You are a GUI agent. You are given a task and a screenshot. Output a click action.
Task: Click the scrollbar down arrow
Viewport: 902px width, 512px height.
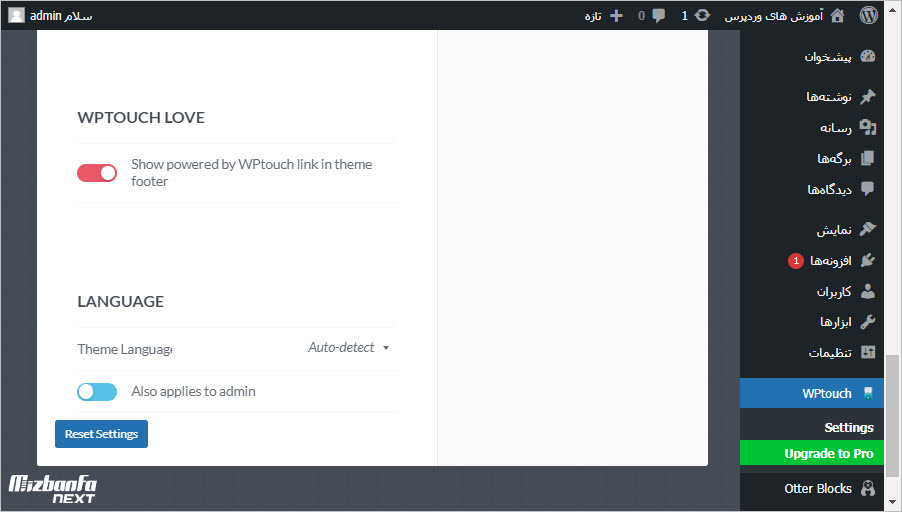point(893,503)
